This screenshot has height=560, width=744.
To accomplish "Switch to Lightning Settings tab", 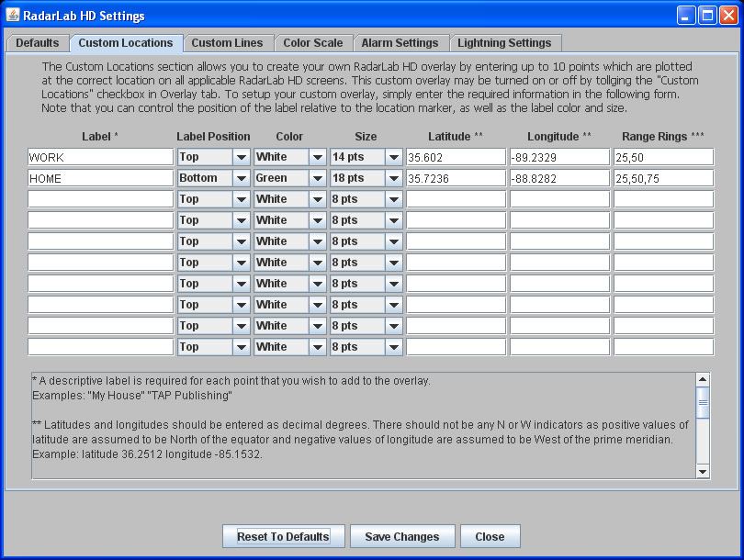I will click(504, 43).
